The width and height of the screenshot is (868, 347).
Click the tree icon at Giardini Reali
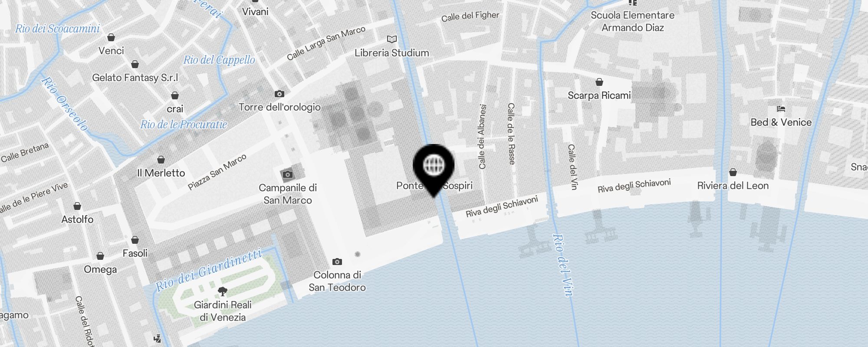tap(223, 291)
